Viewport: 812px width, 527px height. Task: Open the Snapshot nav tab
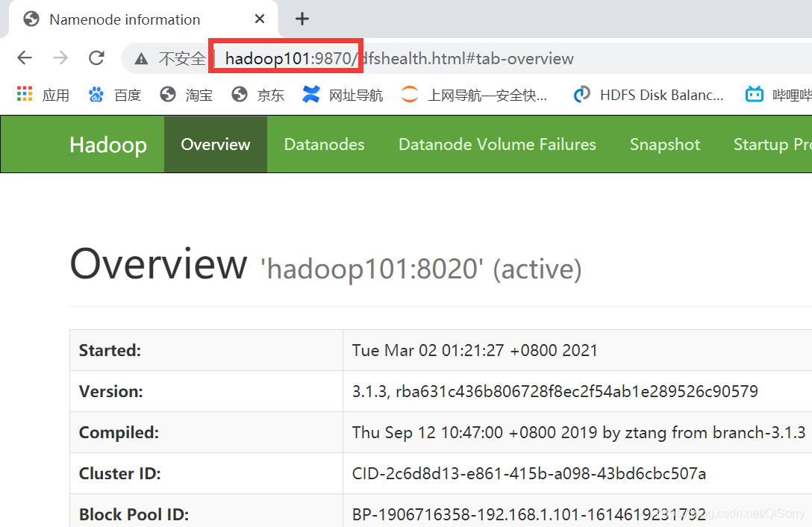[x=665, y=144]
